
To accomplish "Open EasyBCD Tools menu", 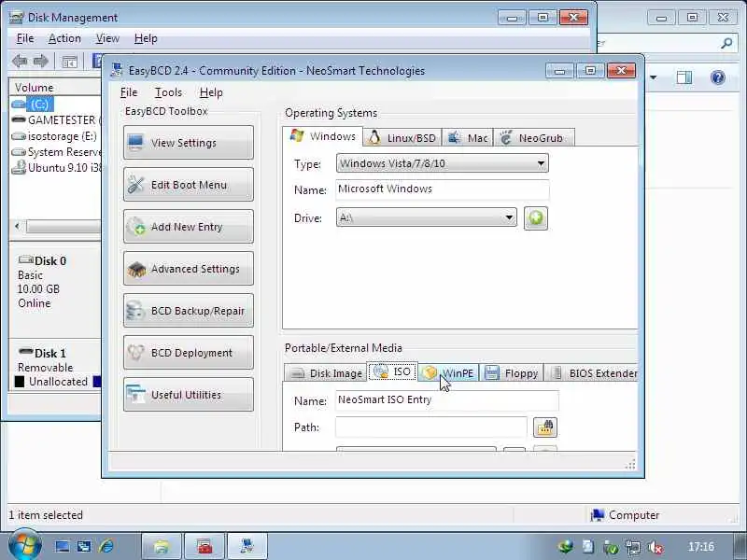I will [168, 92].
